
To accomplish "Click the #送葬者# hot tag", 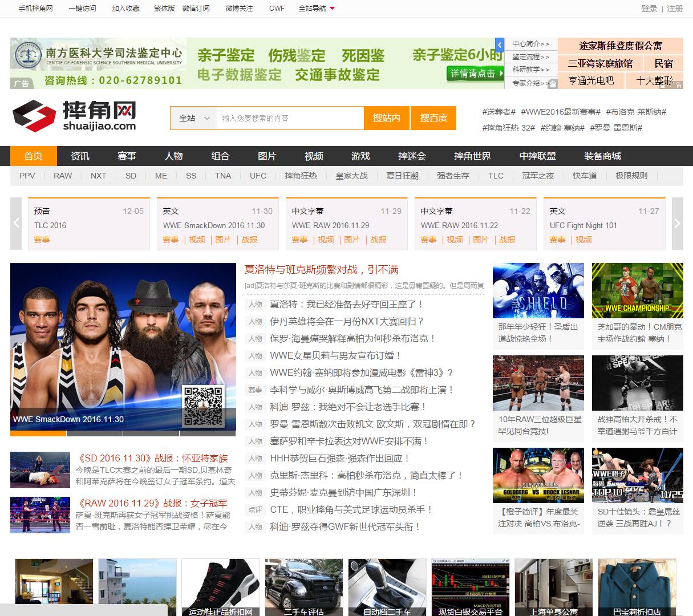I will coord(499,112).
